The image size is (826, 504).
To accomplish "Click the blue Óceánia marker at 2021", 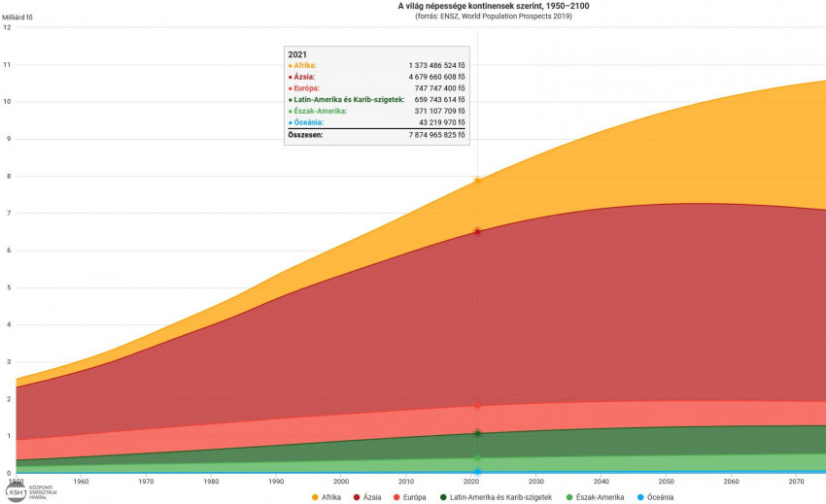I will click(477, 472).
